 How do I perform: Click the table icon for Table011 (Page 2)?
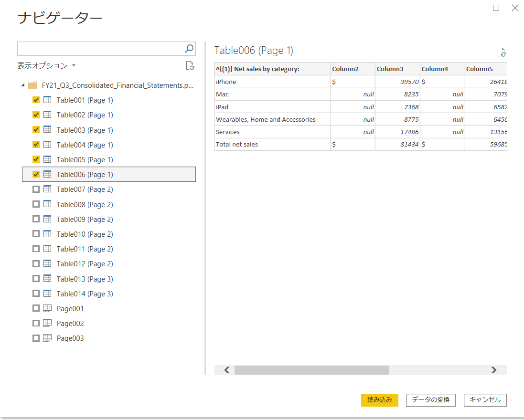47,249
